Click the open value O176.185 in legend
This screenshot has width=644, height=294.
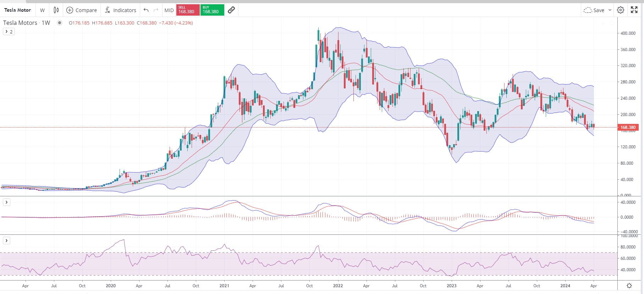tap(79, 23)
